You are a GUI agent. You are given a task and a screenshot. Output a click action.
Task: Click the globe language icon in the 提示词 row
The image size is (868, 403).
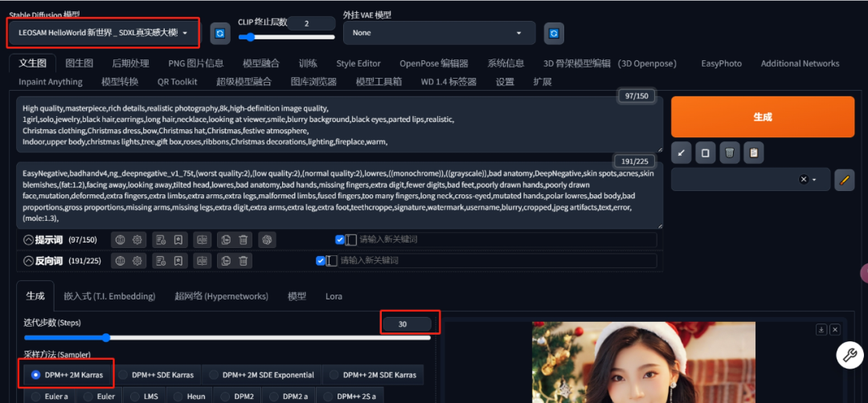120,240
